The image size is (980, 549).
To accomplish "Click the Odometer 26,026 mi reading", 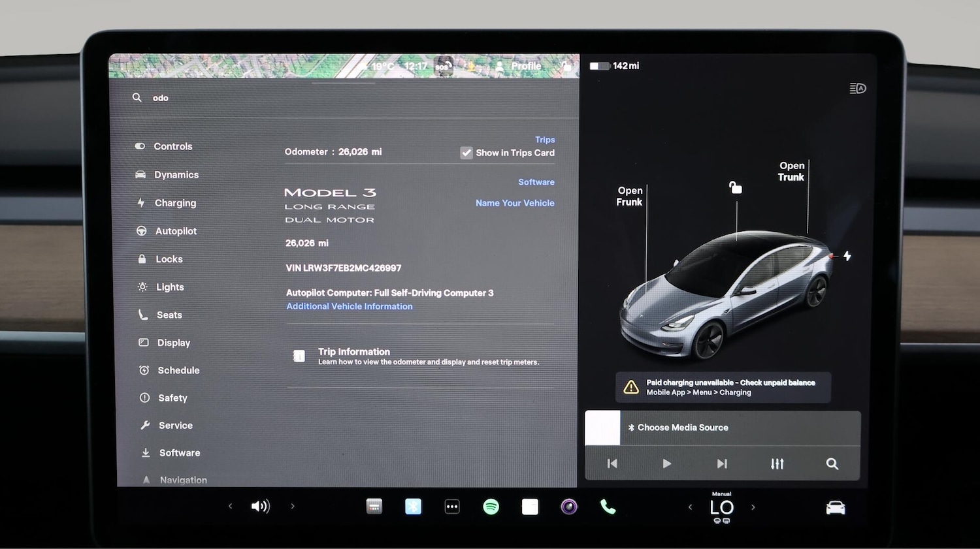I will click(333, 151).
